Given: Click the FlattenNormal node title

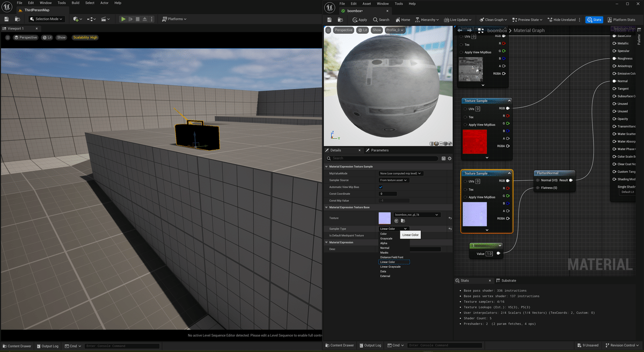Looking at the screenshot, I should click(x=547, y=173).
